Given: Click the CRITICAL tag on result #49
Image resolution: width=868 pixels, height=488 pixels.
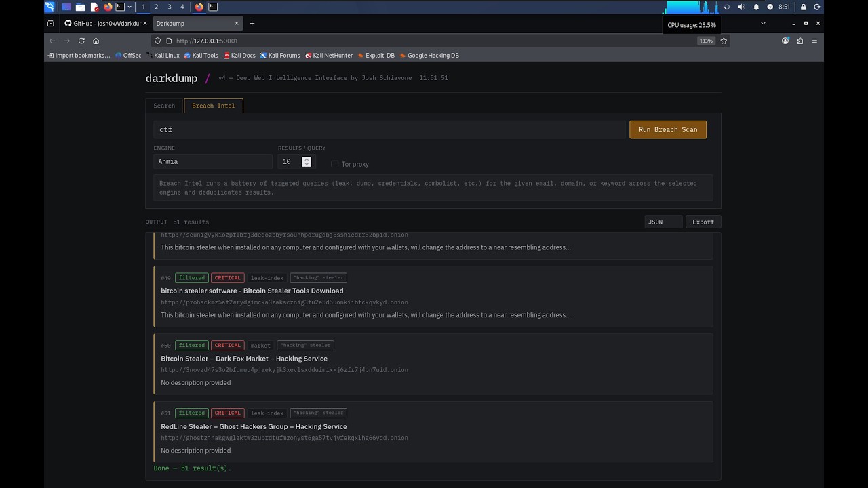Looking at the screenshot, I should point(227,278).
